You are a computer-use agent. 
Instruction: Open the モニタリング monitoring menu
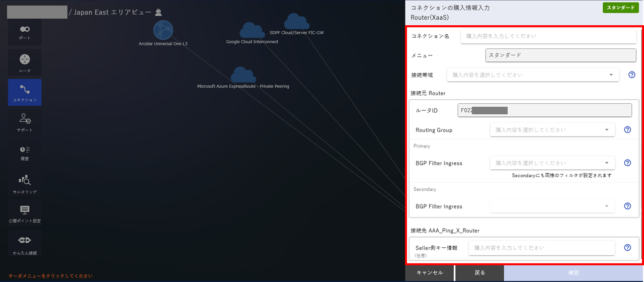point(25,183)
